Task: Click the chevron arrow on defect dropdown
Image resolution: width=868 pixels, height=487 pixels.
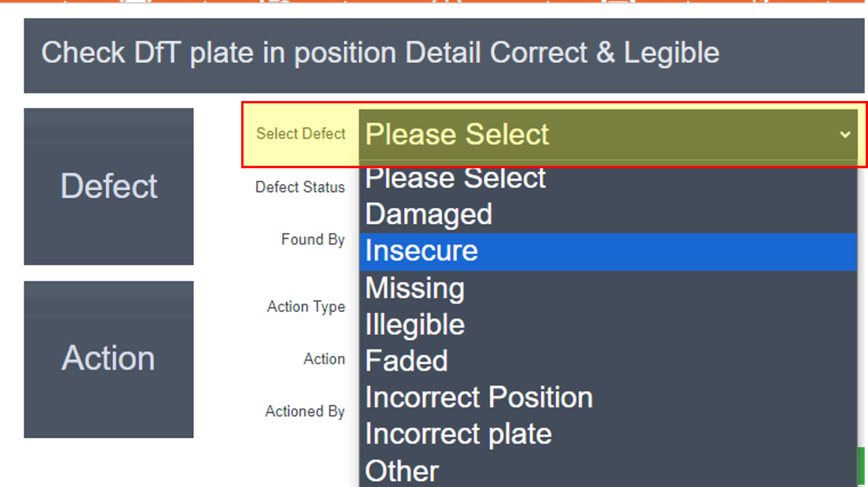Action: click(845, 134)
